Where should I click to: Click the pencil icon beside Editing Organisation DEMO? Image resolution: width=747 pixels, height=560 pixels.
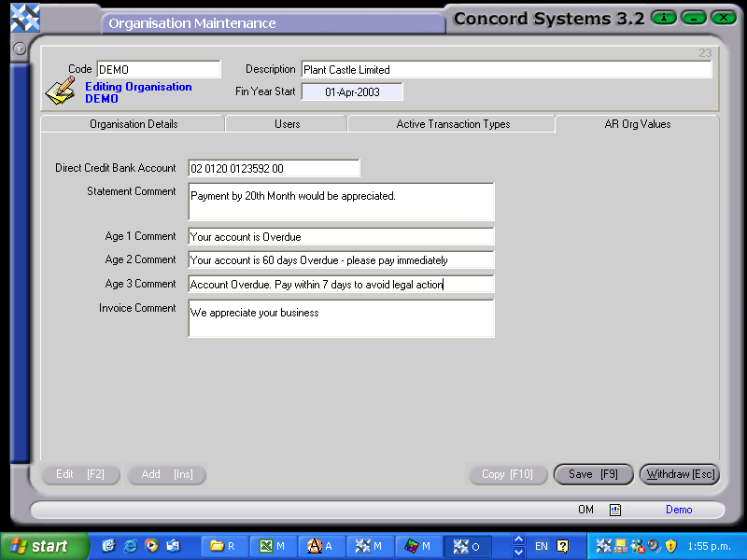(58, 89)
